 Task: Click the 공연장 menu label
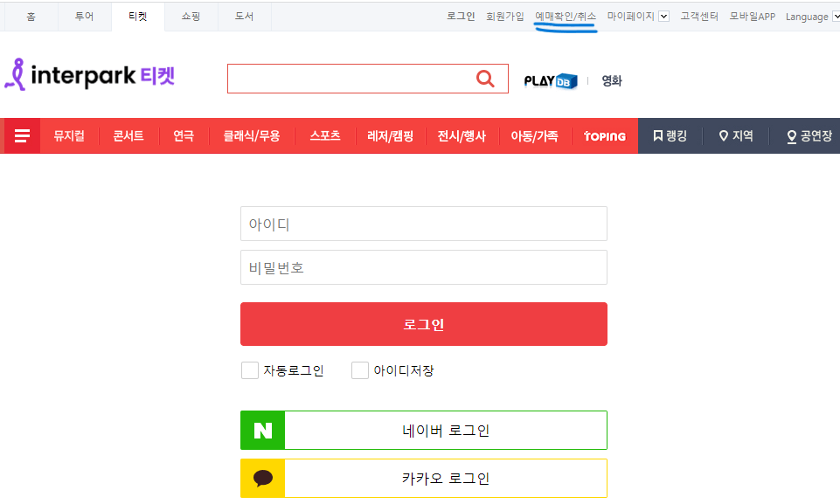[x=816, y=136]
